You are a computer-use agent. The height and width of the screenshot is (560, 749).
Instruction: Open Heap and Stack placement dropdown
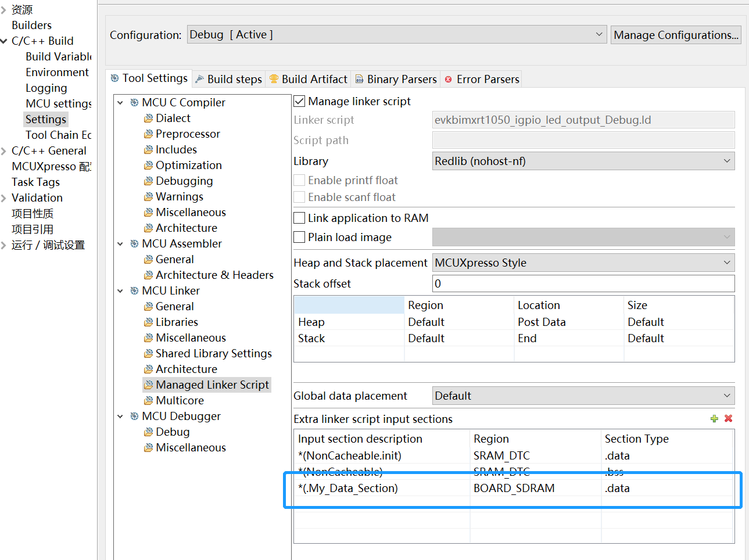pos(583,263)
